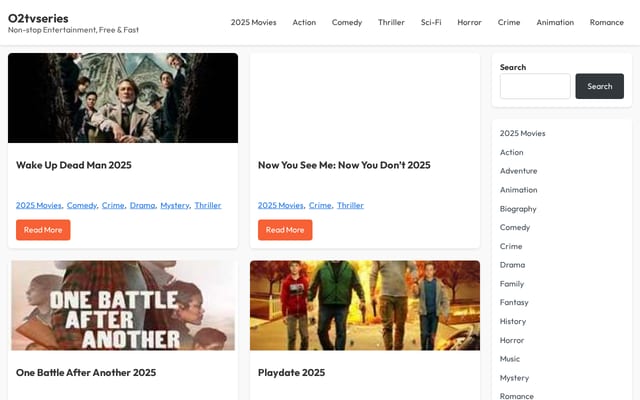Screen dimensions: 640x400
Task: Click 2025 Movies tag under Wake Up Dead Man
Action: pos(38,205)
